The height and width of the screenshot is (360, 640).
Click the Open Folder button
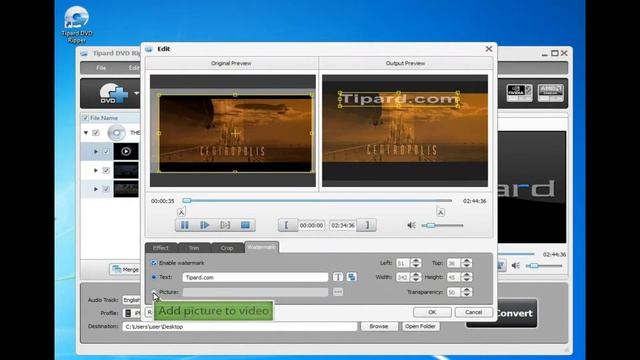point(420,327)
